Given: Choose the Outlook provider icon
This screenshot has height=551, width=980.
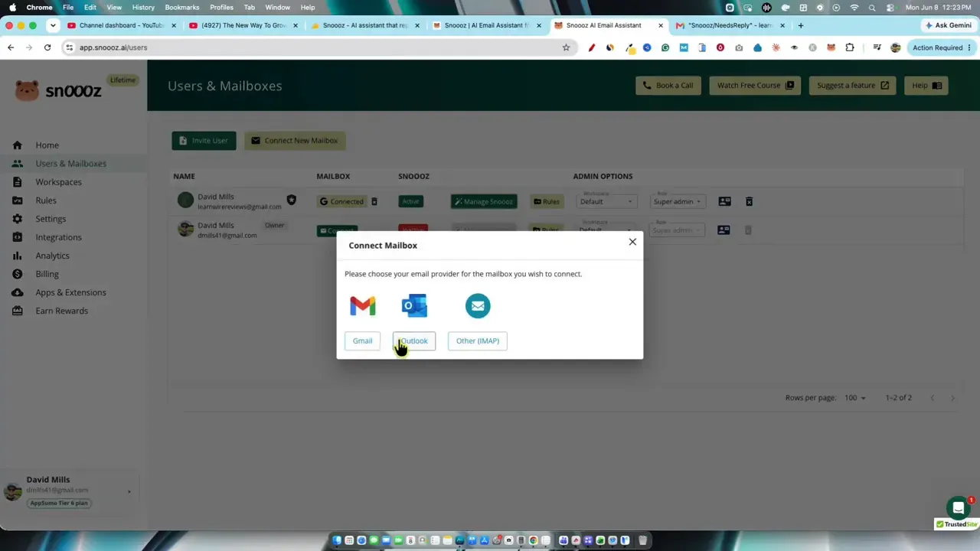Looking at the screenshot, I should (x=414, y=306).
